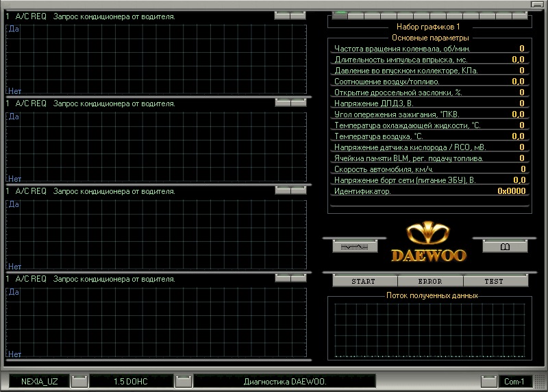
Task: Click left parameter button of third graph
Action: [x=283, y=190]
